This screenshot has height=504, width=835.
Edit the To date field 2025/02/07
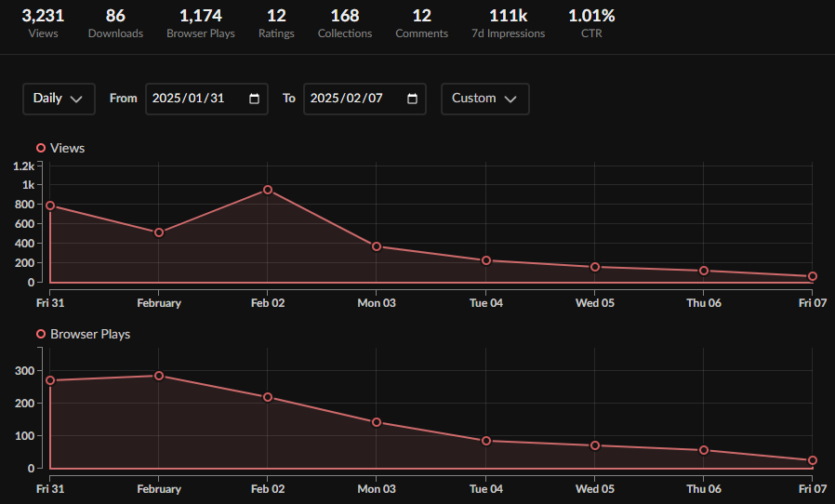click(364, 99)
